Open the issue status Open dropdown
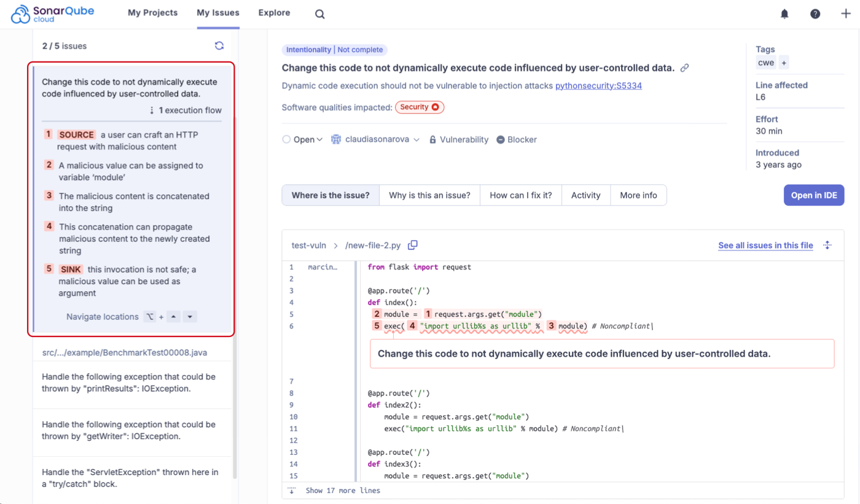860x504 pixels. (303, 140)
